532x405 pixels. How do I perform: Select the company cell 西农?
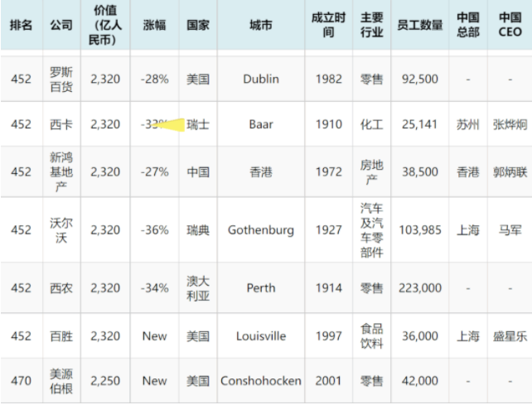(x=61, y=288)
